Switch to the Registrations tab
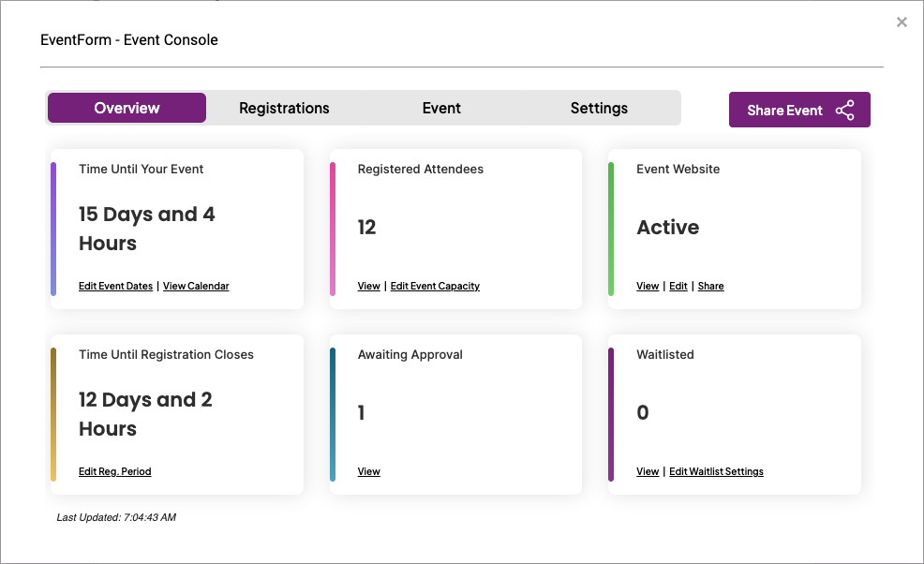924x564 pixels. (x=285, y=108)
